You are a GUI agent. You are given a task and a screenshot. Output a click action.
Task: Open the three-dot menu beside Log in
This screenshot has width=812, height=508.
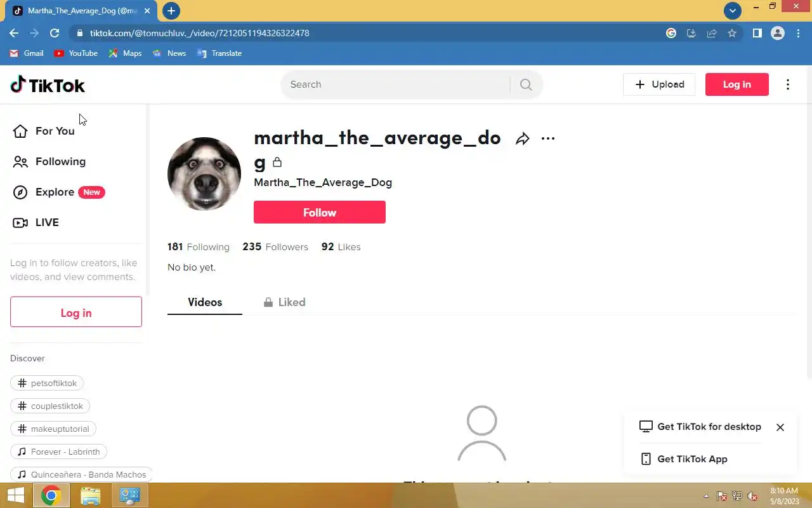788,84
